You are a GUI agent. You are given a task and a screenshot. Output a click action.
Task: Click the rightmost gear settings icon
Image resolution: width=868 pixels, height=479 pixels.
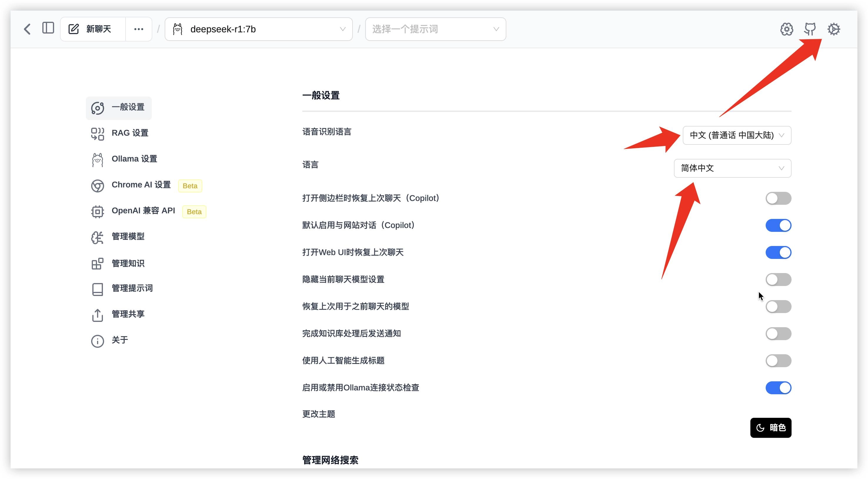click(834, 29)
